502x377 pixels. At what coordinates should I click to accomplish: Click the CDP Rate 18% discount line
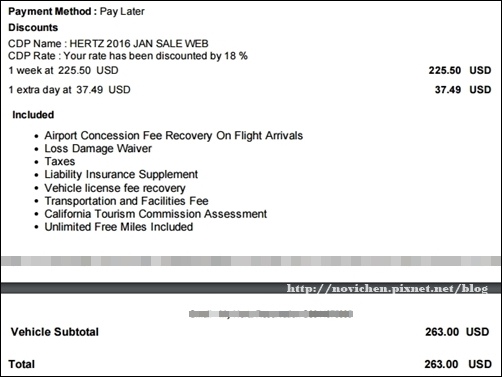(x=128, y=56)
